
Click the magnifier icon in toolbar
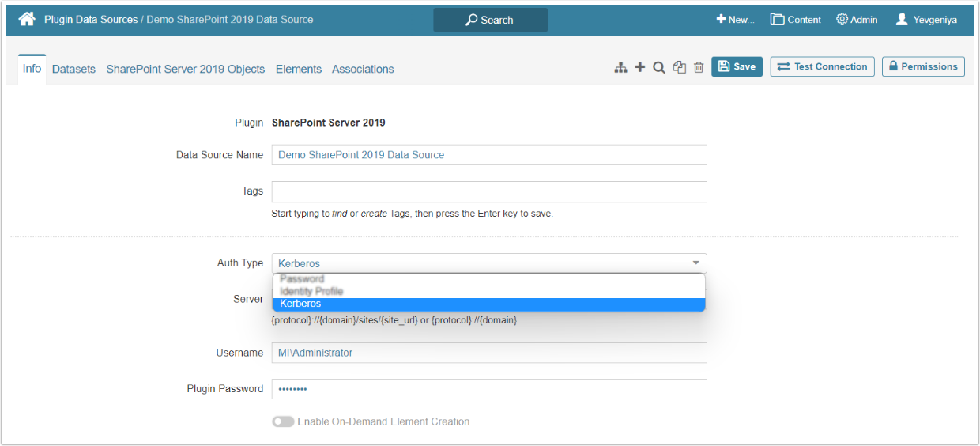pyautogui.click(x=659, y=68)
